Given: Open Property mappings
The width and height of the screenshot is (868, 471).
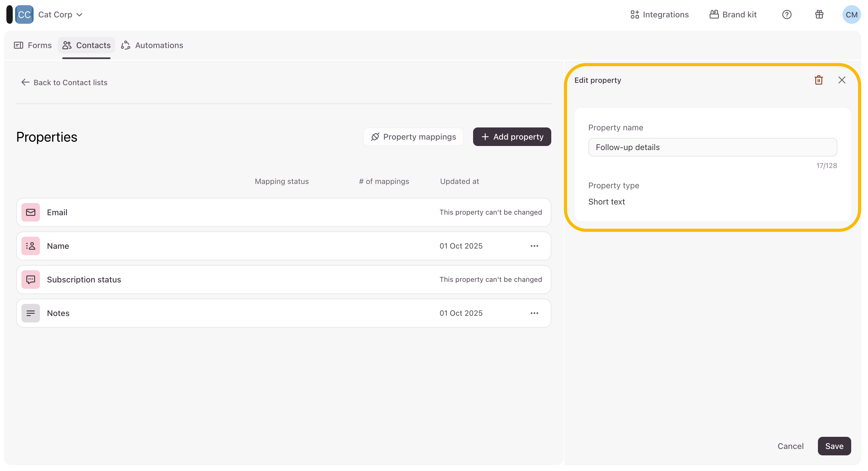Looking at the screenshot, I should 413,136.
